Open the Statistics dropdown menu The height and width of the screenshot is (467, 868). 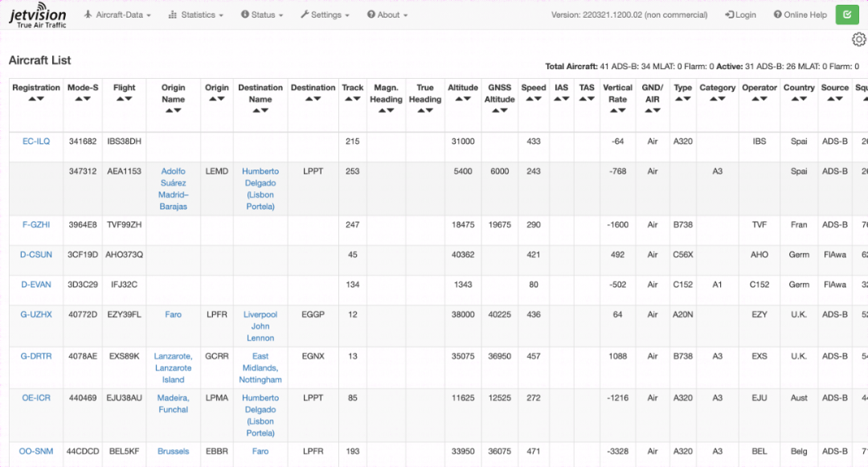pos(196,15)
